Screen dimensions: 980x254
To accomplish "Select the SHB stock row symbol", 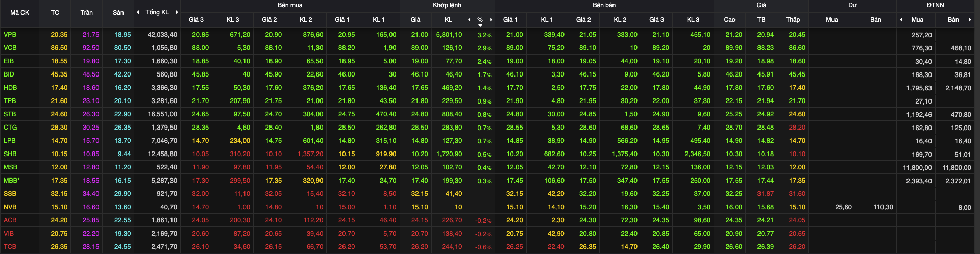I will 10,154.
